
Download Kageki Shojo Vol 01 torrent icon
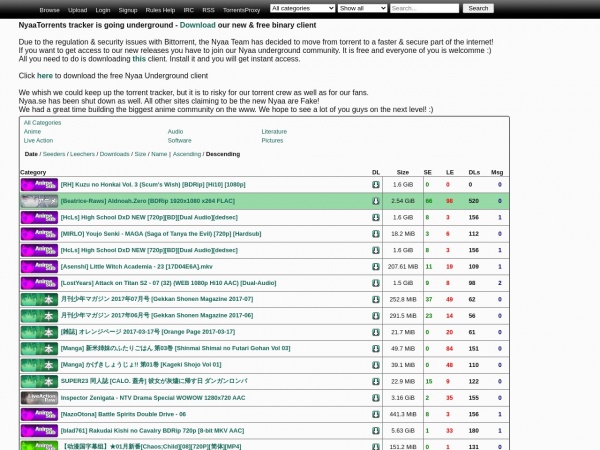pos(376,365)
